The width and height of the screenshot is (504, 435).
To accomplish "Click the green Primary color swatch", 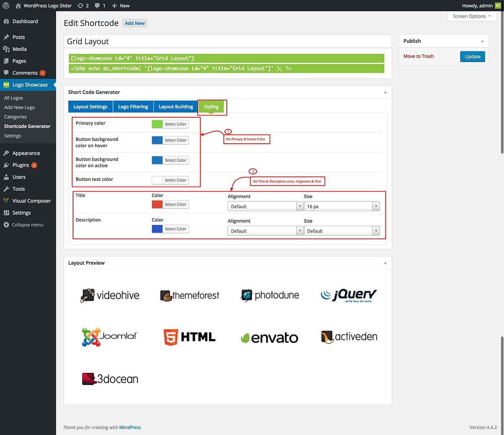I will [x=157, y=124].
